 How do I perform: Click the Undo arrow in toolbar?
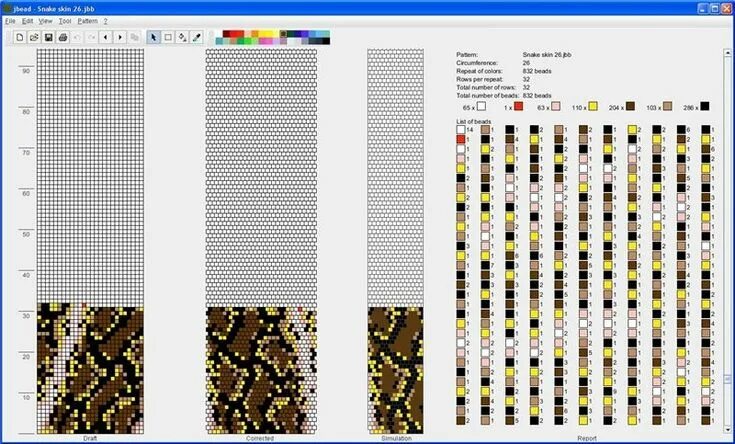(x=77, y=37)
